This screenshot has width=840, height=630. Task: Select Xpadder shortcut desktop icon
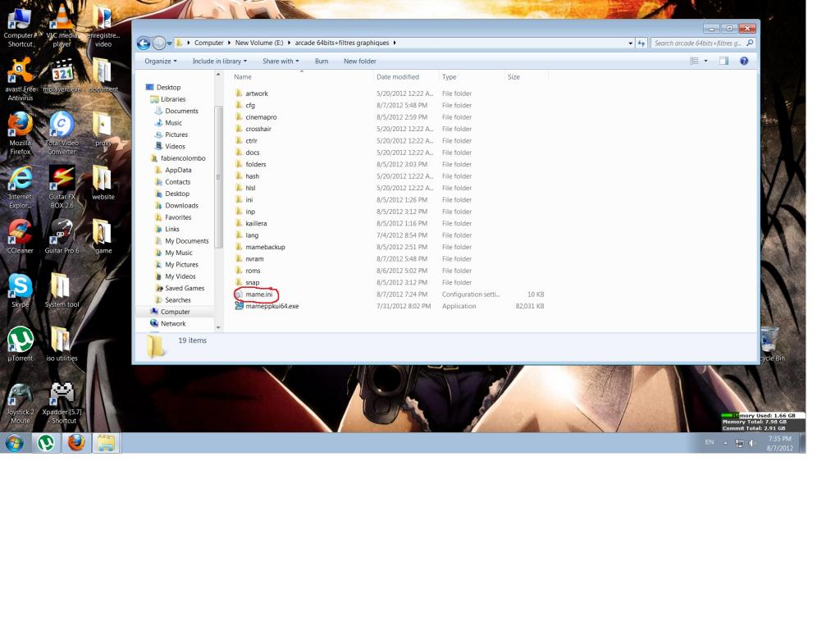point(62,403)
